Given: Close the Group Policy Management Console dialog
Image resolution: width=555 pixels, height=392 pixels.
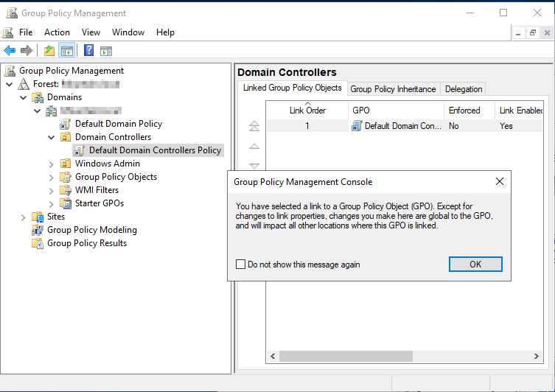Looking at the screenshot, I should pos(500,181).
